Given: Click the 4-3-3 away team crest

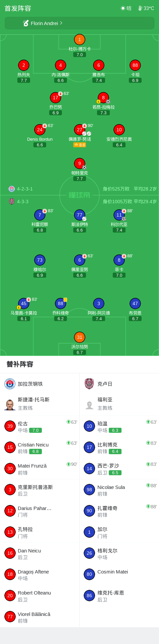Looking at the screenshot, I should point(12,201).
